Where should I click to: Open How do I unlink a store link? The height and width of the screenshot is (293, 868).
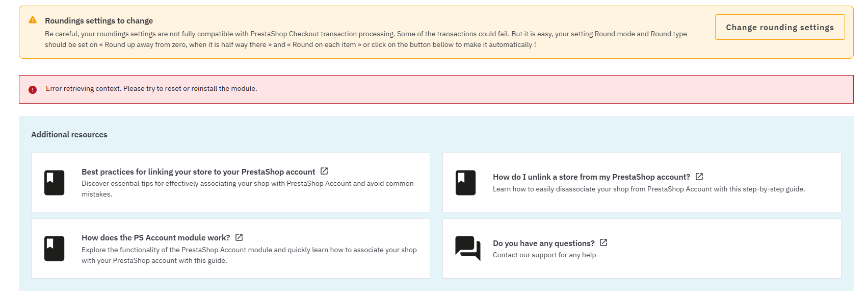(x=591, y=177)
